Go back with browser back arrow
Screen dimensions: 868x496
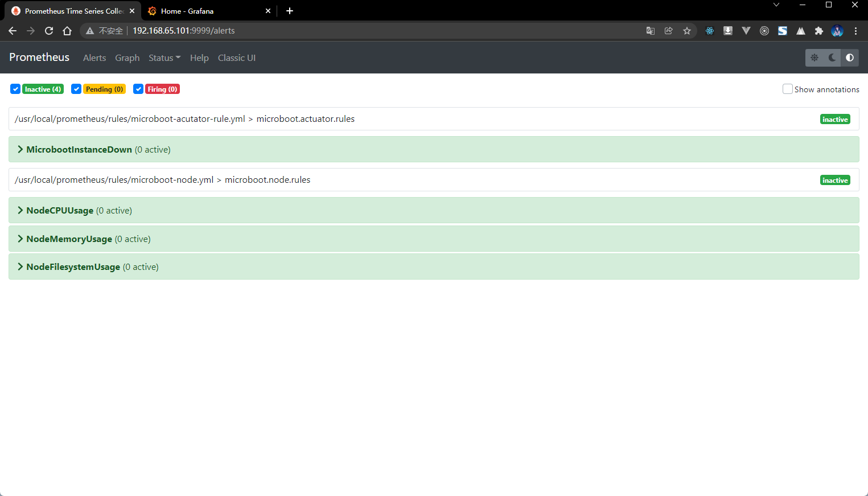13,31
